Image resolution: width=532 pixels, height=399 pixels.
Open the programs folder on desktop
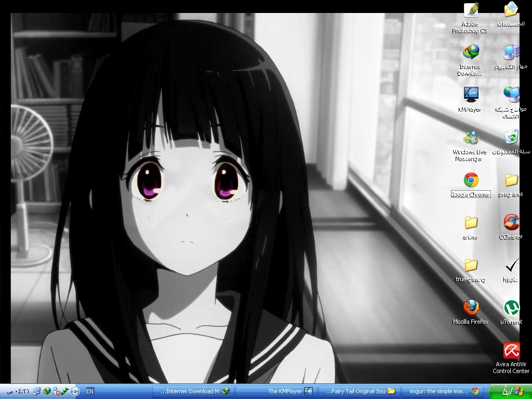click(511, 185)
